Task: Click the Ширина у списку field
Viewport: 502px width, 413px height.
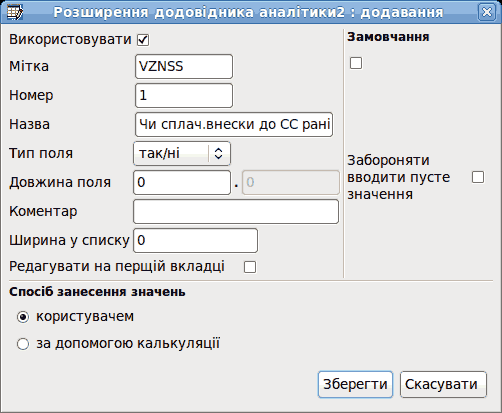Action: tap(195, 241)
